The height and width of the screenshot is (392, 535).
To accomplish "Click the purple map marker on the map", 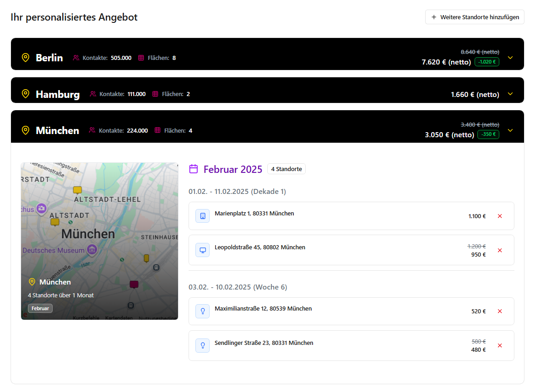I will pos(134,285).
